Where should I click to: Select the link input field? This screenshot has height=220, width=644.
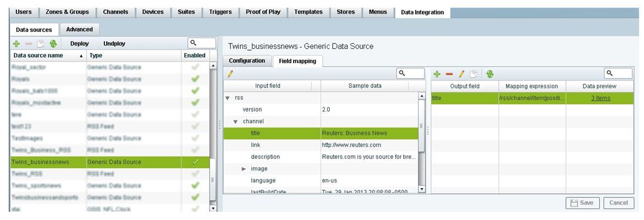[x=256, y=145]
